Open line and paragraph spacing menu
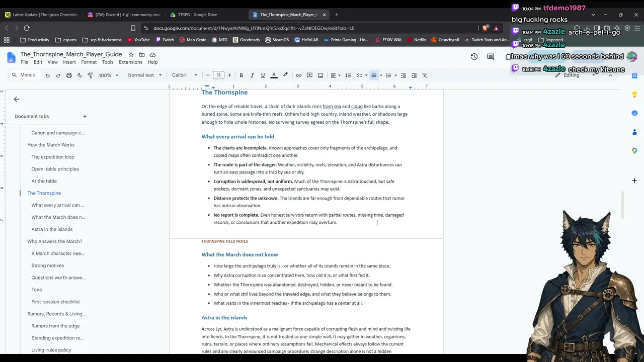This screenshot has width=644, height=362. point(348,75)
